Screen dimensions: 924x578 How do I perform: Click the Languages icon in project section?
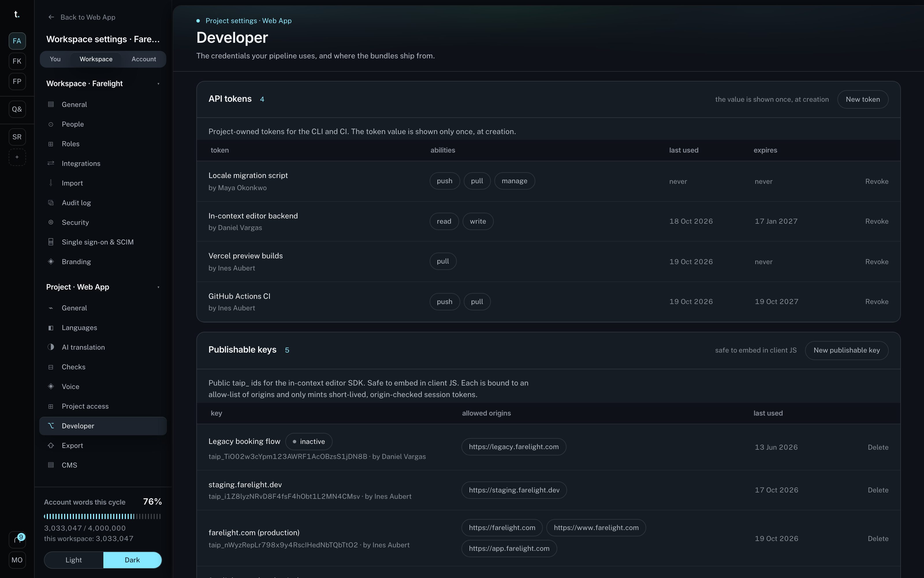[51, 328]
